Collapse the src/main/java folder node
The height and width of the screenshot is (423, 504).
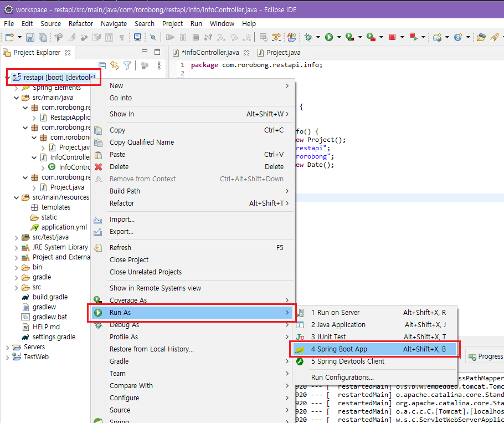(17, 98)
